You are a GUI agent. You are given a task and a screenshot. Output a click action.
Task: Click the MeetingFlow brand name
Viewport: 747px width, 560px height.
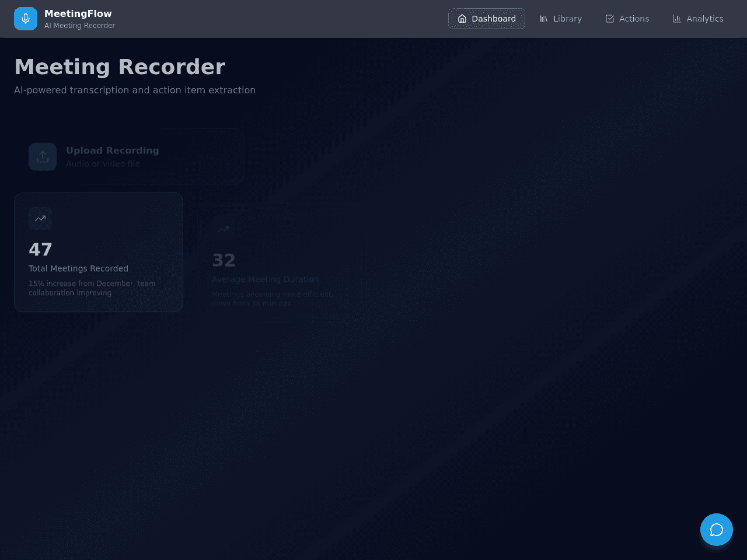[x=78, y=13]
